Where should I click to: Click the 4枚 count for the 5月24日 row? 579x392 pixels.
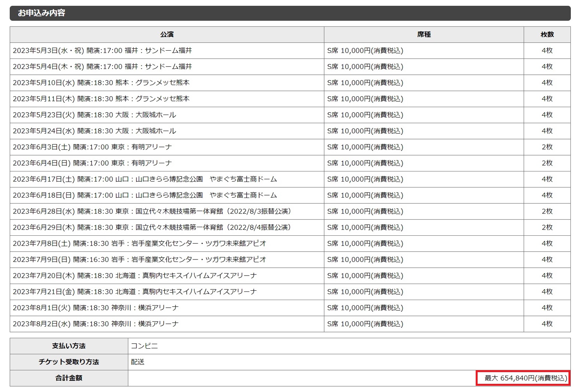tap(547, 131)
